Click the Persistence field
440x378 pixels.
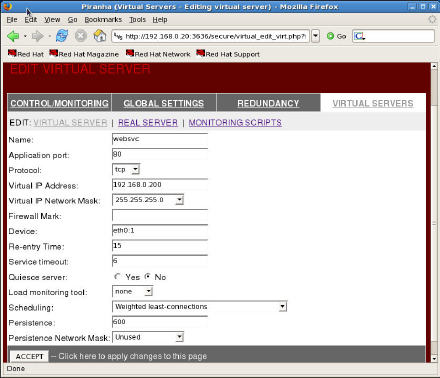pyautogui.click(x=160, y=322)
